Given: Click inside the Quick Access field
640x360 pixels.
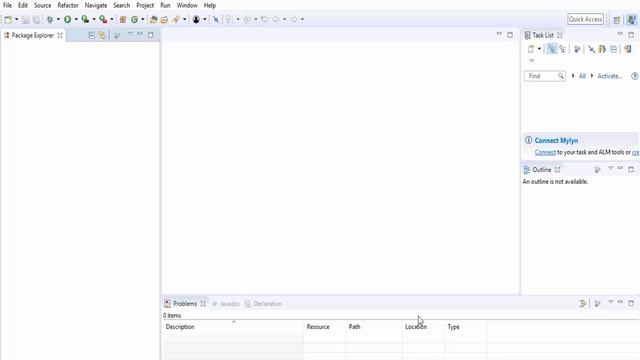Looking at the screenshot, I should [585, 19].
